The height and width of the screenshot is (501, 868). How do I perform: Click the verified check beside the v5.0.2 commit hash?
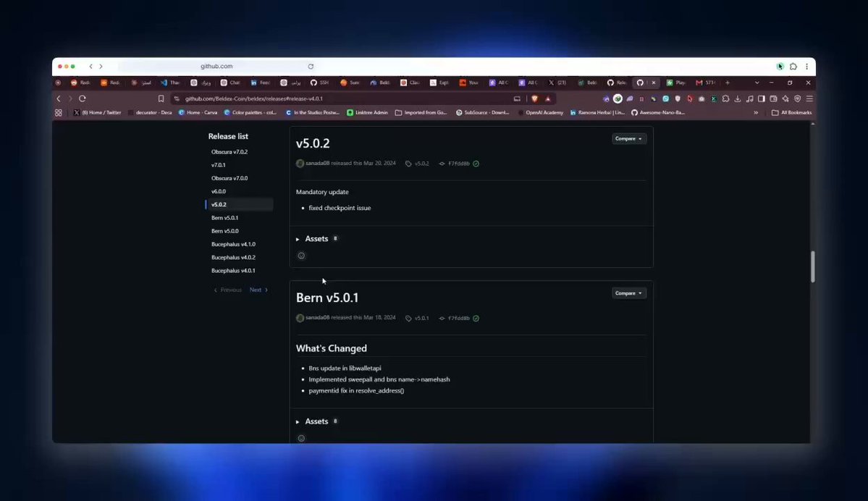tap(476, 164)
